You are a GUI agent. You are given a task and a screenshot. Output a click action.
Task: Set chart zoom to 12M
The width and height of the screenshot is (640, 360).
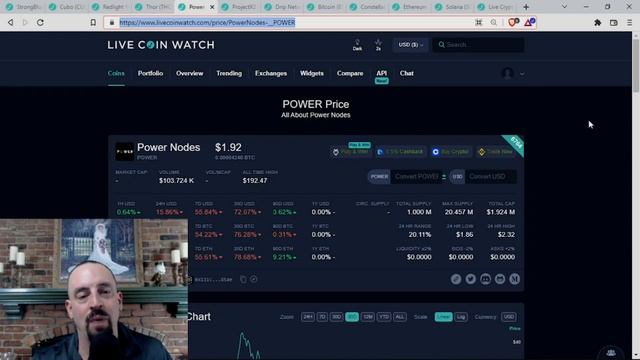click(x=368, y=317)
